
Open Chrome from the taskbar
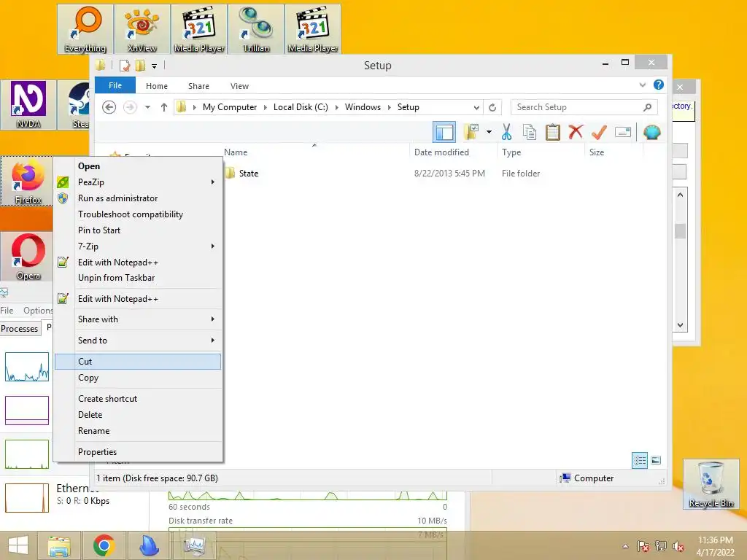pos(104,545)
